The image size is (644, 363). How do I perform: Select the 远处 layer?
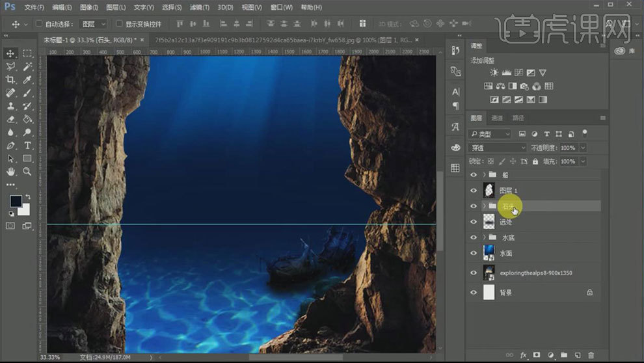[x=506, y=222]
